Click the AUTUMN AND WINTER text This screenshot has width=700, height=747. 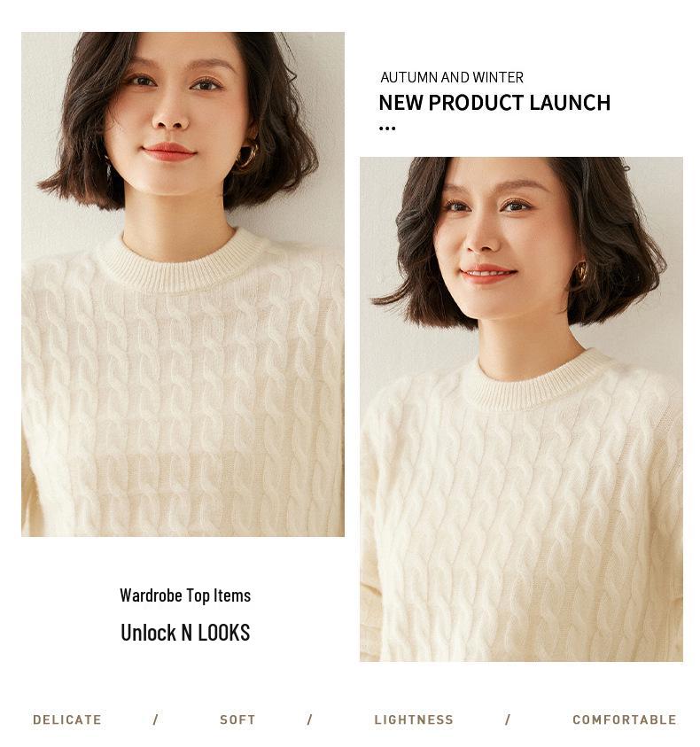coord(452,77)
